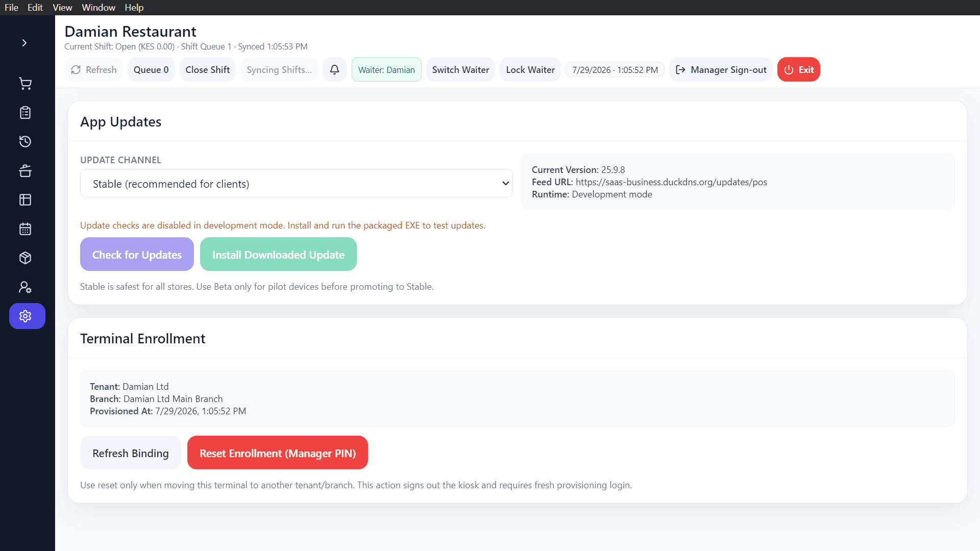
Task: Click the Waiter: Damian badge
Action: [386, 69]
